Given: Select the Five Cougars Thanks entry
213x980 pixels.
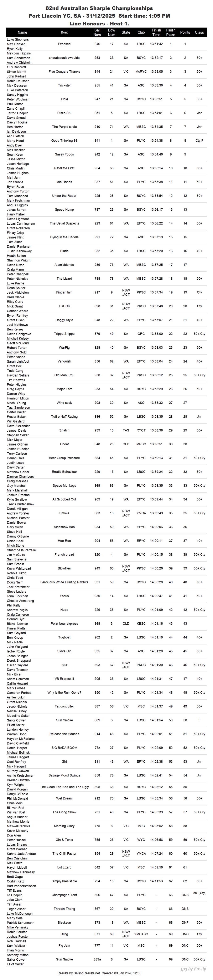Looking at the screenshot, I should coord(64,72).
